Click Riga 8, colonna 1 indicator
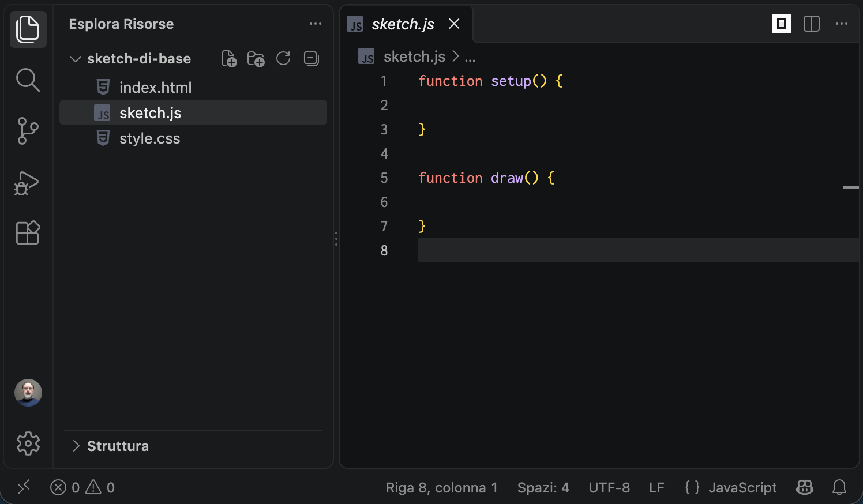This screenshot has height=504, width=863. click(442, 488)
